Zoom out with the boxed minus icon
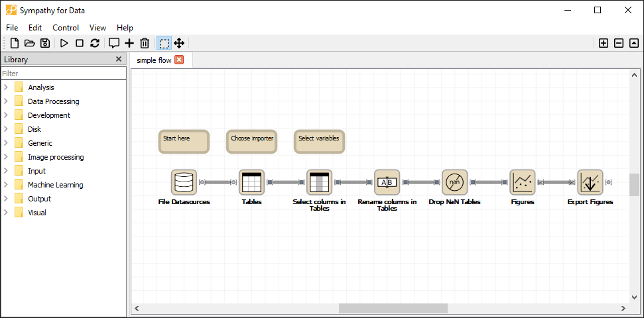The width and height of the screenshot is (644, 318). [619, 43]
